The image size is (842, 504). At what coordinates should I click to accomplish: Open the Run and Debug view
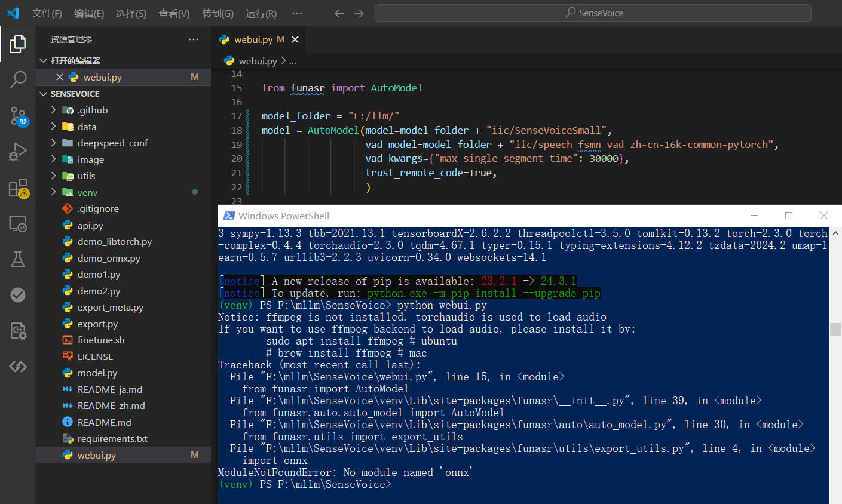coord(18,152)
